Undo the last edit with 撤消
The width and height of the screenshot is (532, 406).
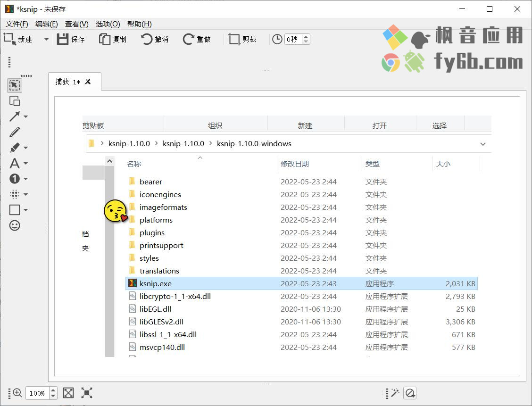tap(155, 39)
